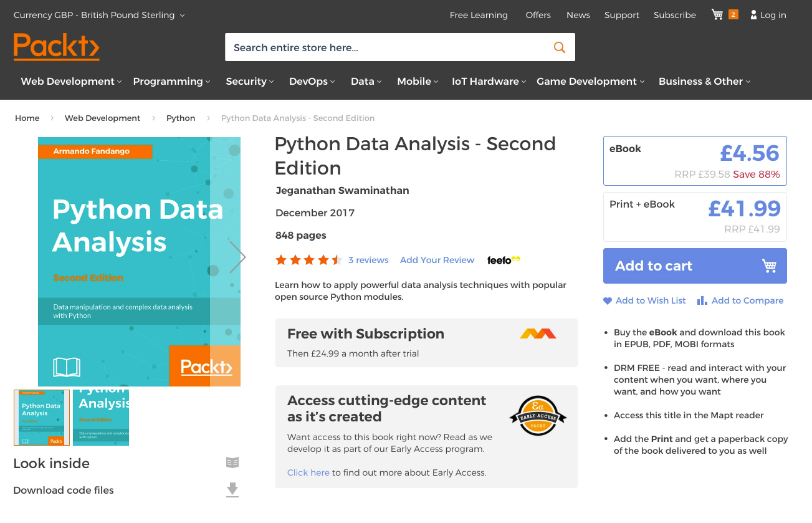Click the December 2017 date
Viewport: 812px width, 523px height.
click(315, 213)
